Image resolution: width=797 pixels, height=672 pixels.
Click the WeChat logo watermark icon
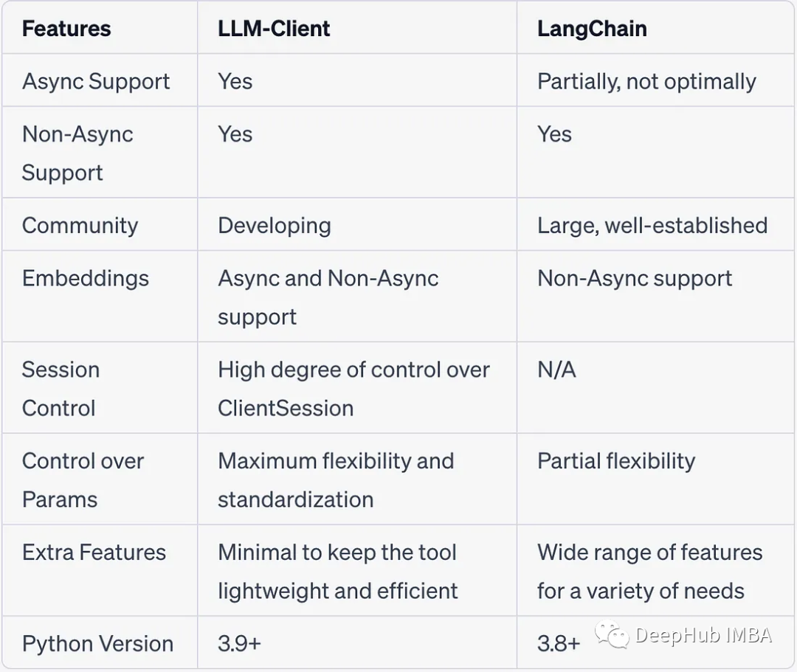tap(612, 634)
